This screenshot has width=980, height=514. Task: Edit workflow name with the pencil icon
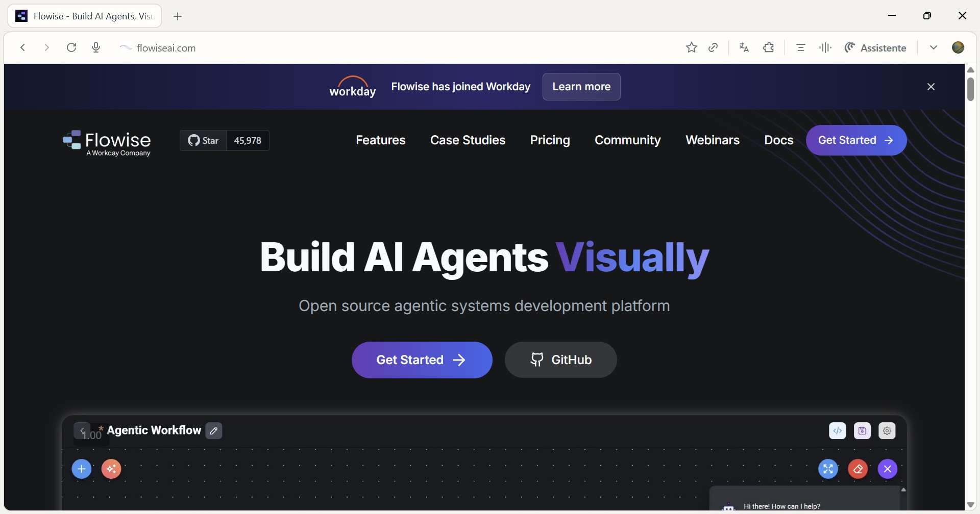pyautogui.click(x=214, y=431)
